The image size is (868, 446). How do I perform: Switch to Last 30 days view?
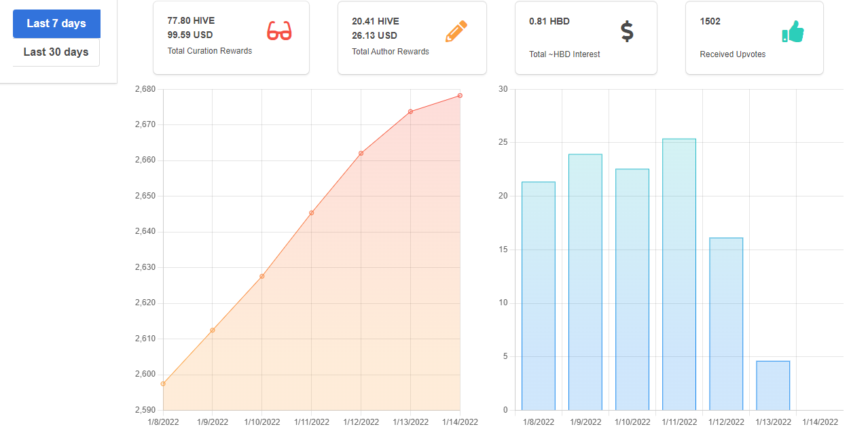[56, 52]
